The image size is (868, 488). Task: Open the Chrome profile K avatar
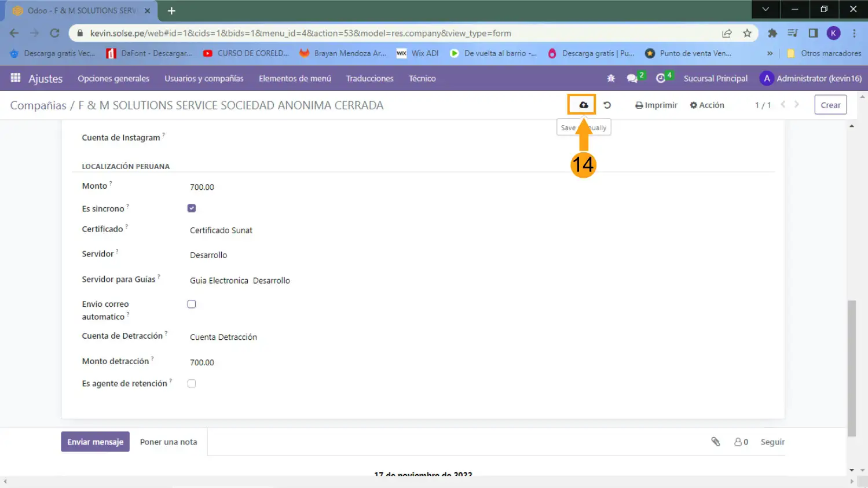coord(834,33)
